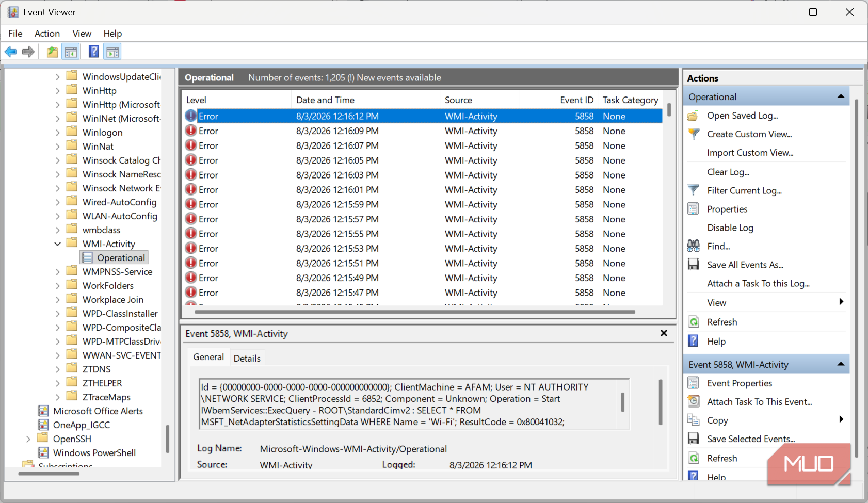The height and width of the screenshot is (503, 868).
Task: Sort by Task Category column header
Action: pos(630,100)
